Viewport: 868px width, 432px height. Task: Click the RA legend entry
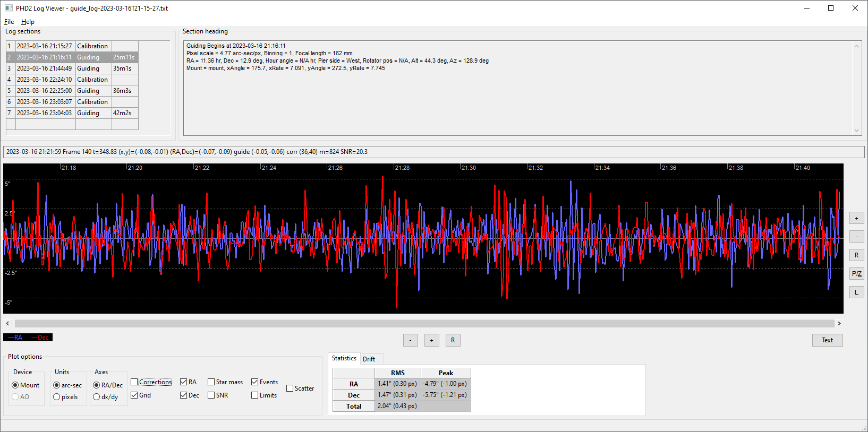[15, 338]
